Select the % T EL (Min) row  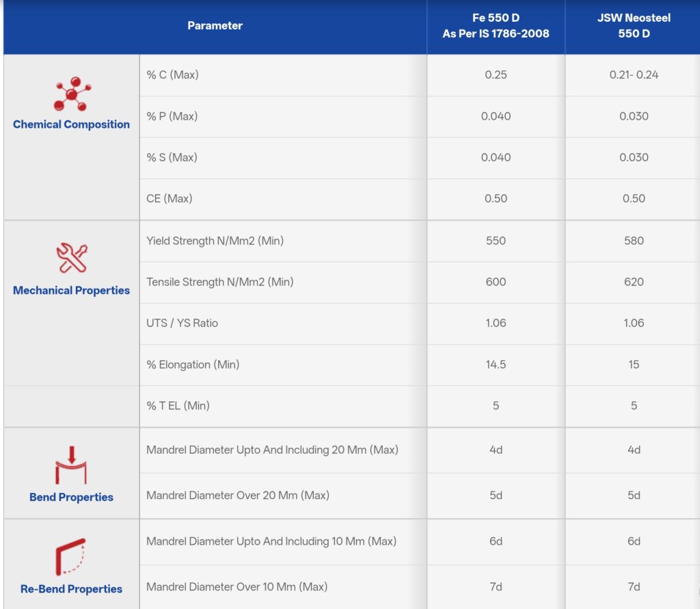(178, 406)
